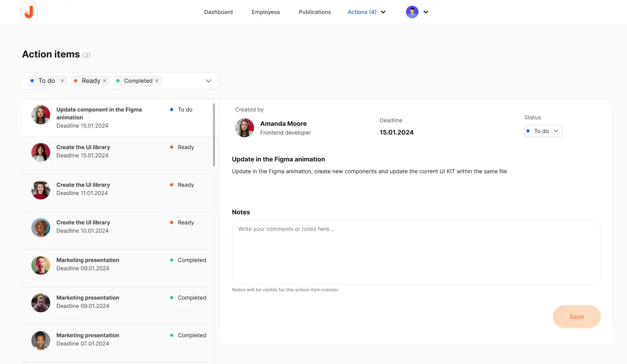Click Amanda Moore's profile picture
The image size is (627, 364).
click(244, 128)
